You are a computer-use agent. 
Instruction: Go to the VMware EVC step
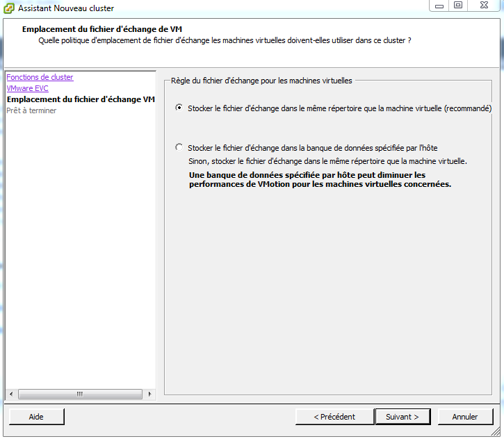coord(27,88)
